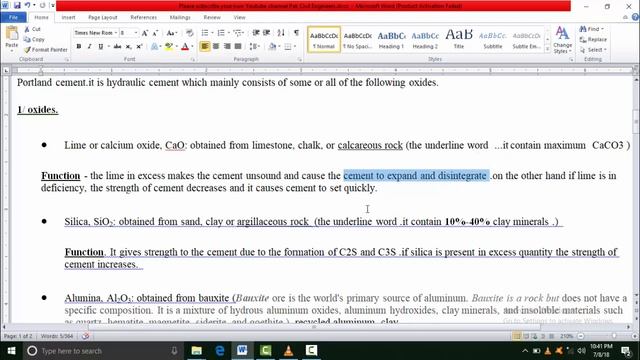Image resolution: width=640 pixels, height=360 pixels.
Task: Click the Find binoculars button
Action: coord(591,29)
